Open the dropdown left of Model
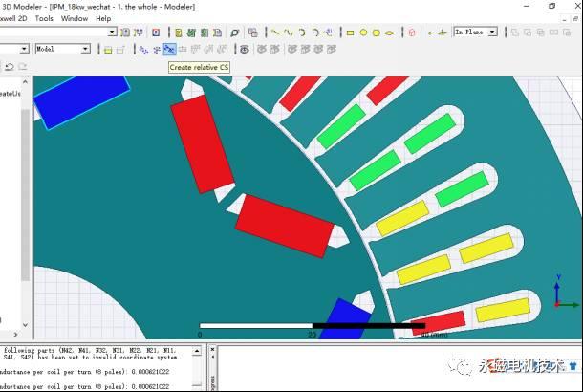The width and height of the screenshot is (583, 392). point(24,49)
